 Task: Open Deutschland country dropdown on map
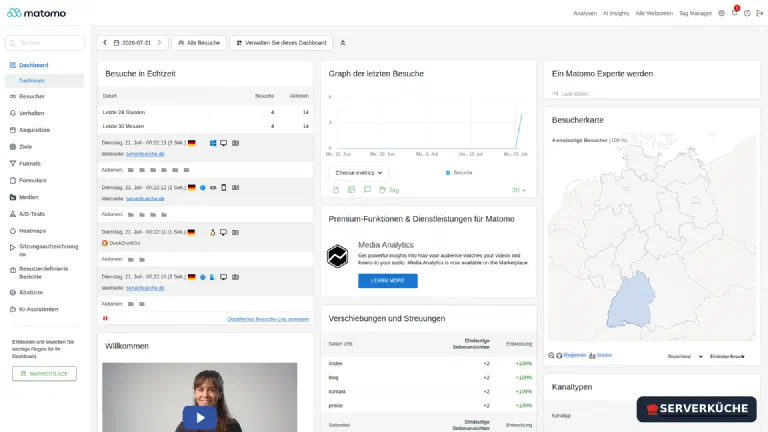(685, 356)
